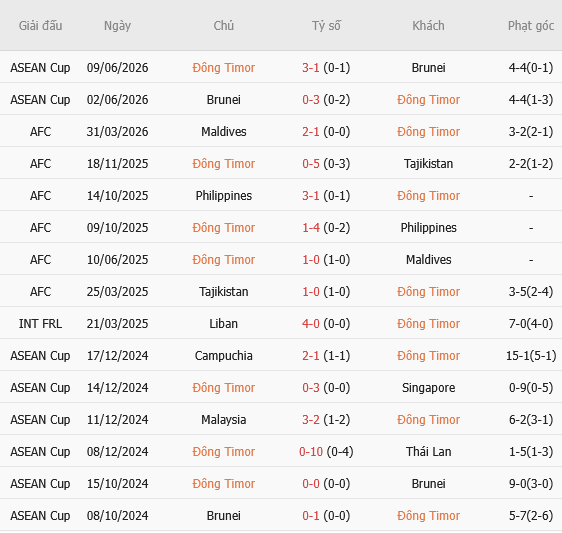
Task: Open the 0-5 score against Tajikistan
Action: [x=310, y=164]
